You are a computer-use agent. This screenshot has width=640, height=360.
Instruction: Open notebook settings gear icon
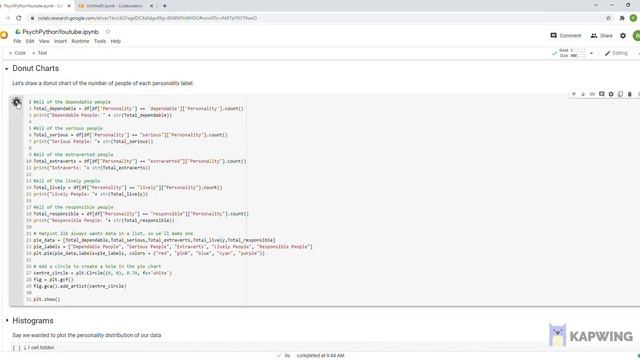pyautogui.click(x=623, y=36)
